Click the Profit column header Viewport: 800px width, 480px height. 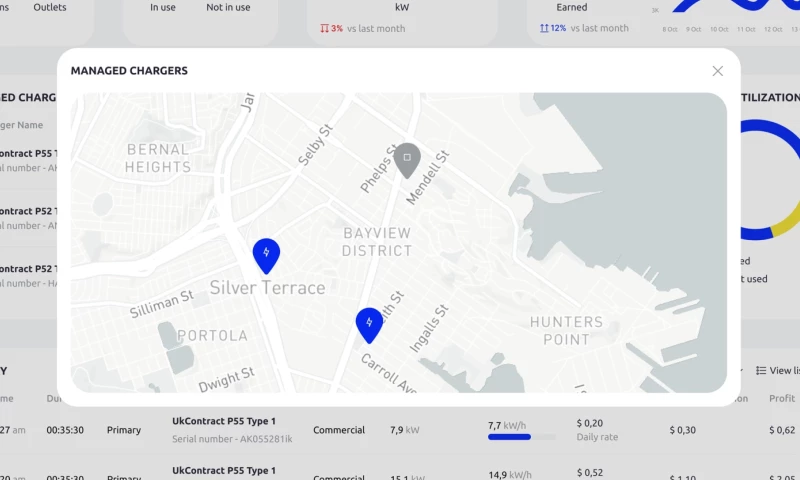pyautogui.click(x=781, y=398)
